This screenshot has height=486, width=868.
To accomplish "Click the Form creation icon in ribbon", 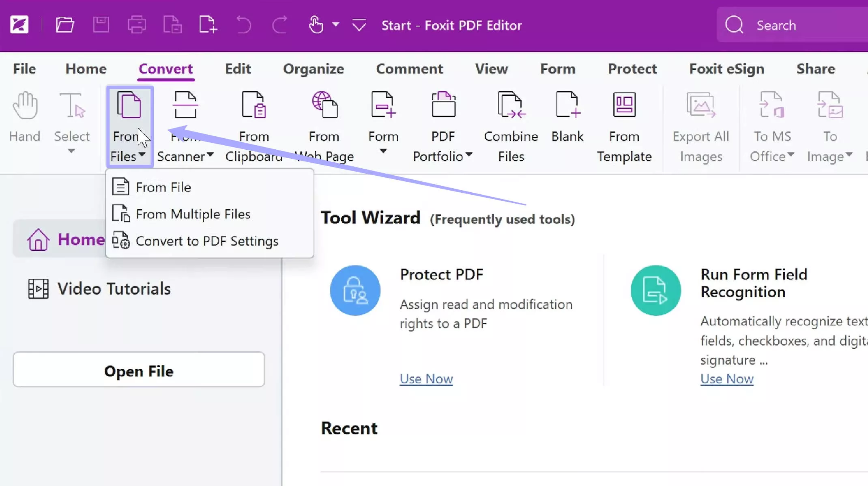I will coord(384,105).
